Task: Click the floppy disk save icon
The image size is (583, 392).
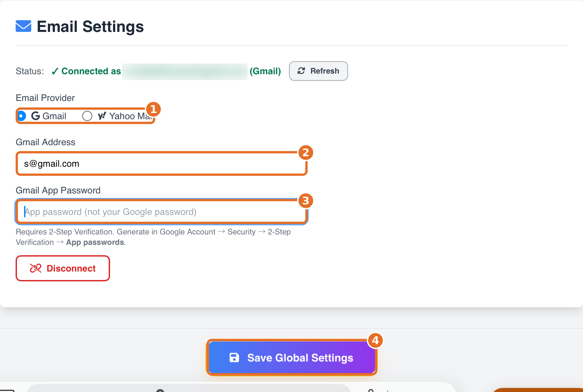Action: 234,357
